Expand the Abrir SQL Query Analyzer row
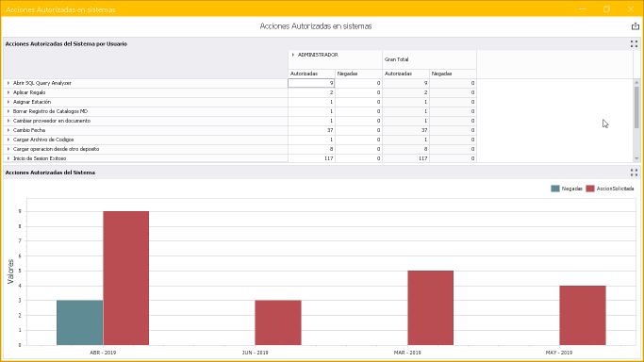The width and height of the screenshot is (644, 362). tap(8, 83)
